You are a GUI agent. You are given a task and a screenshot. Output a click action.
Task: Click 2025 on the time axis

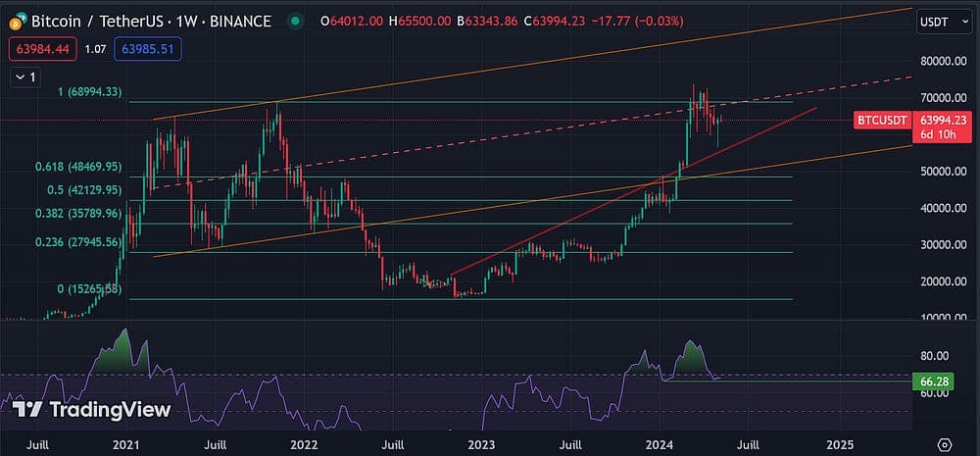840,445
